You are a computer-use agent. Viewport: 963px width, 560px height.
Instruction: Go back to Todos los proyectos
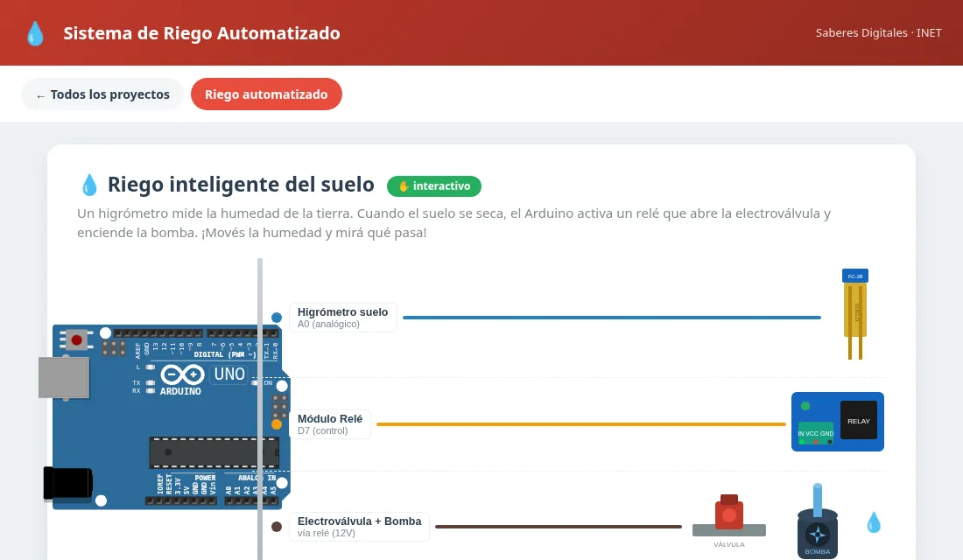102,94
